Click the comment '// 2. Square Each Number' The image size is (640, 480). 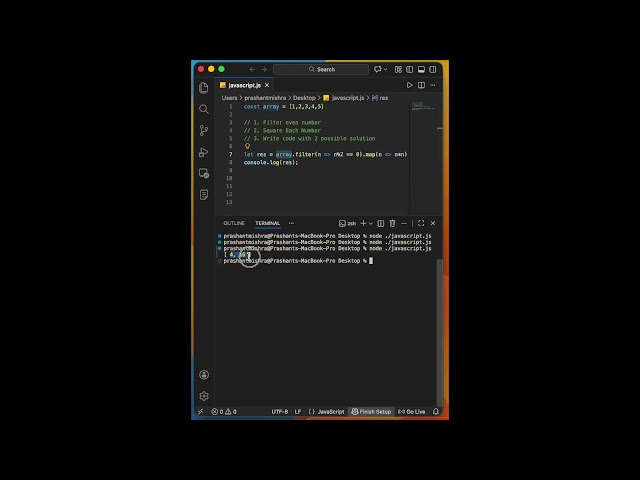tap(282, 131)
